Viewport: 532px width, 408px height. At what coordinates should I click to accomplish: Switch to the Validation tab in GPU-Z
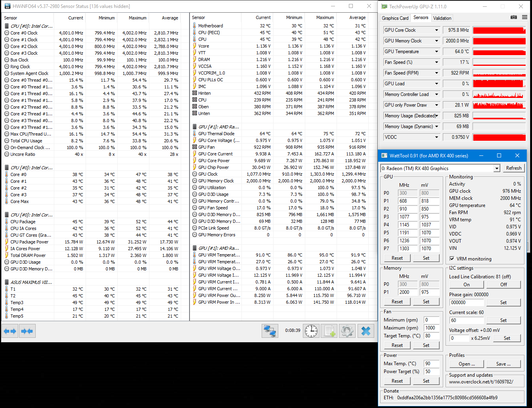click(x=442, y=18)
